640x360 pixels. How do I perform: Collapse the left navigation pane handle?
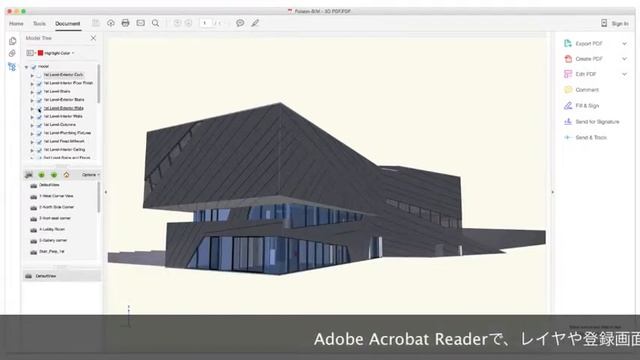106,192
